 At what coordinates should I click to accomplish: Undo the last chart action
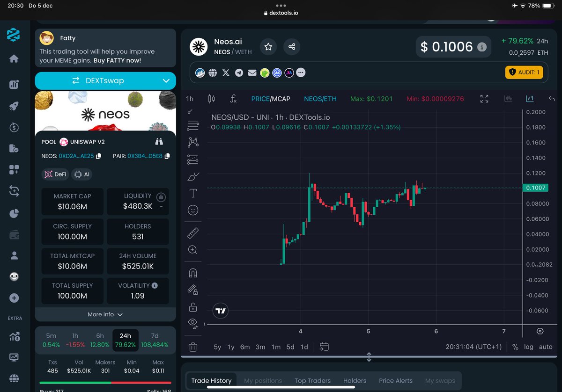tap(552, 99)
